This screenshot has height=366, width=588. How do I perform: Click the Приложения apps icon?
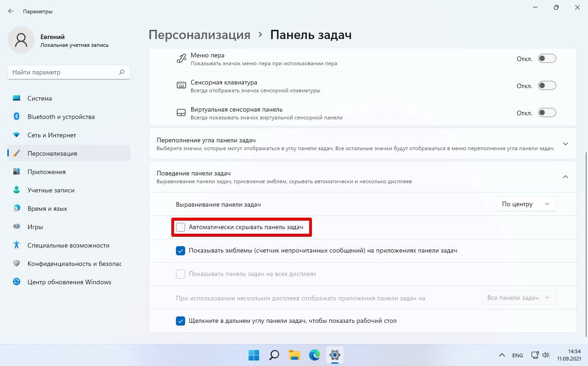(x=17, y=172)
